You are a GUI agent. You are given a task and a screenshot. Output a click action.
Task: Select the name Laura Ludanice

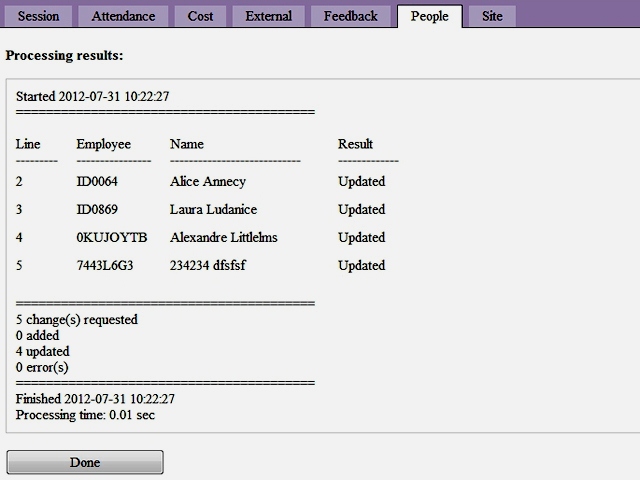pos(213,210)
